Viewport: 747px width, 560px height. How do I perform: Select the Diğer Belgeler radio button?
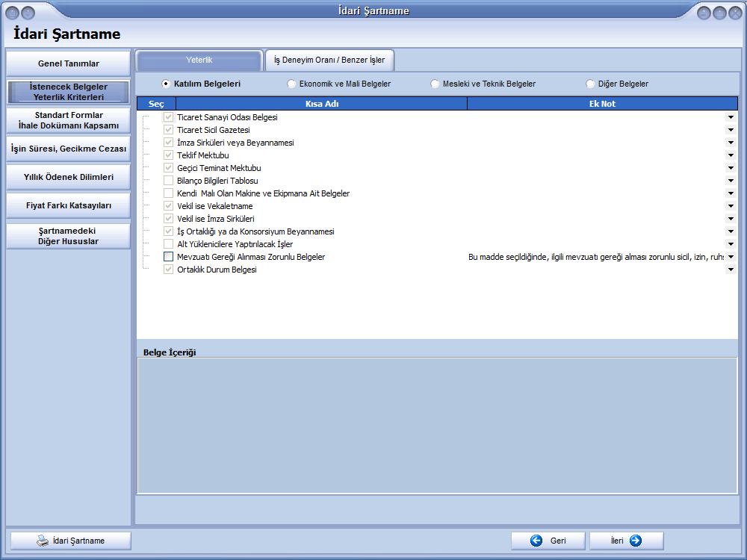pos(591,84)
